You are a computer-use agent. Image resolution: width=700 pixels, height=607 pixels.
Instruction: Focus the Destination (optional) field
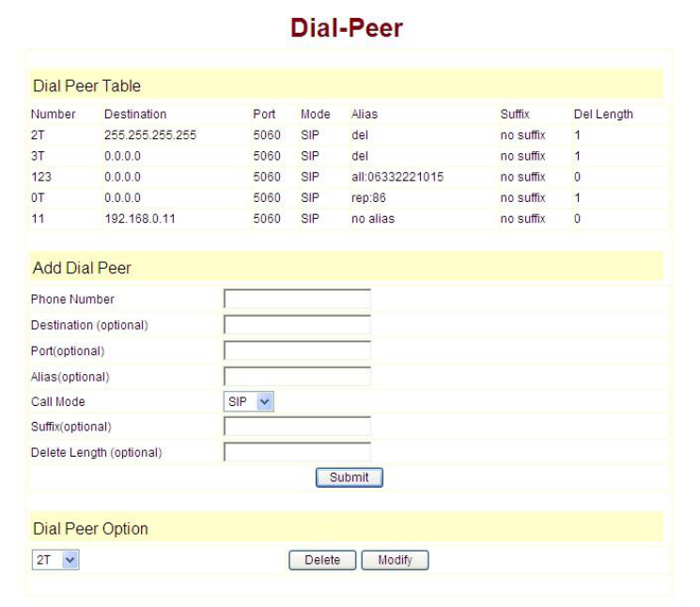click(x=297, y=324)
